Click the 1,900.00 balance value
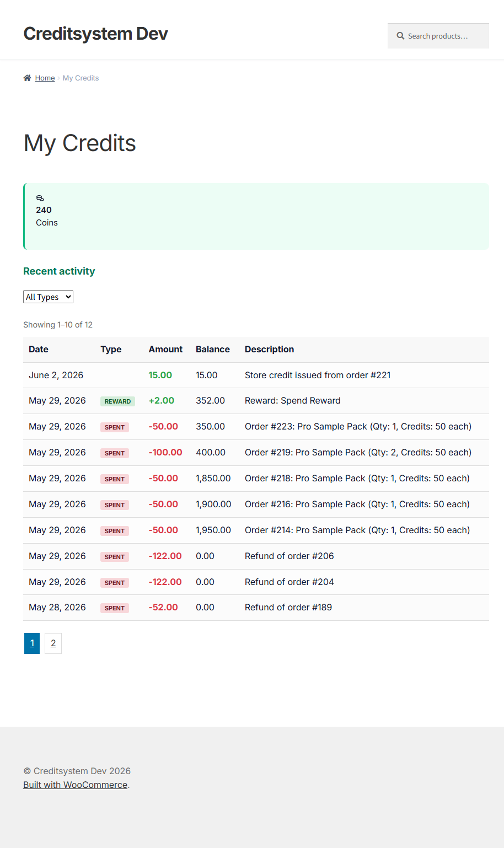Screen dimensions: 504x848 click(x=213, y=504)
